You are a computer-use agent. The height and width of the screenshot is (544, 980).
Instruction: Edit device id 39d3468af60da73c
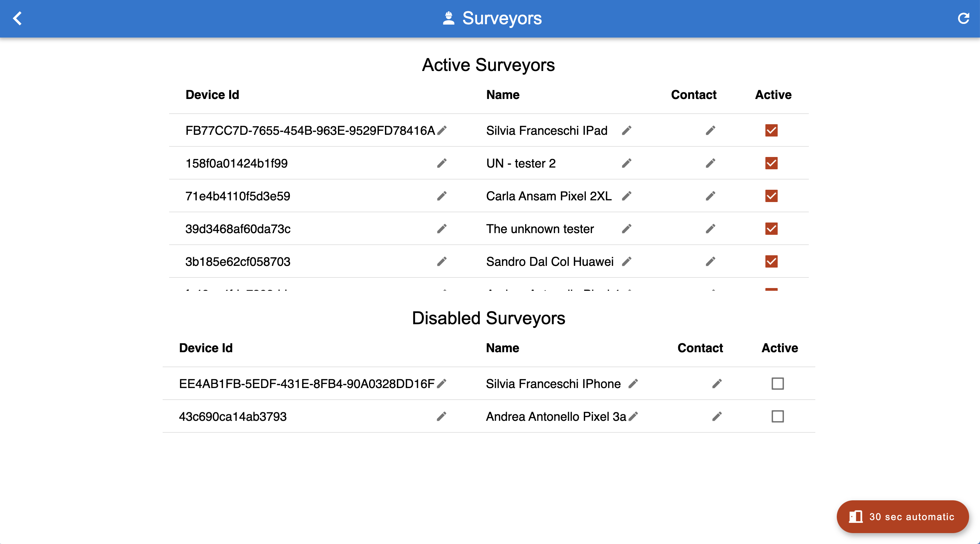click(442, 229)
